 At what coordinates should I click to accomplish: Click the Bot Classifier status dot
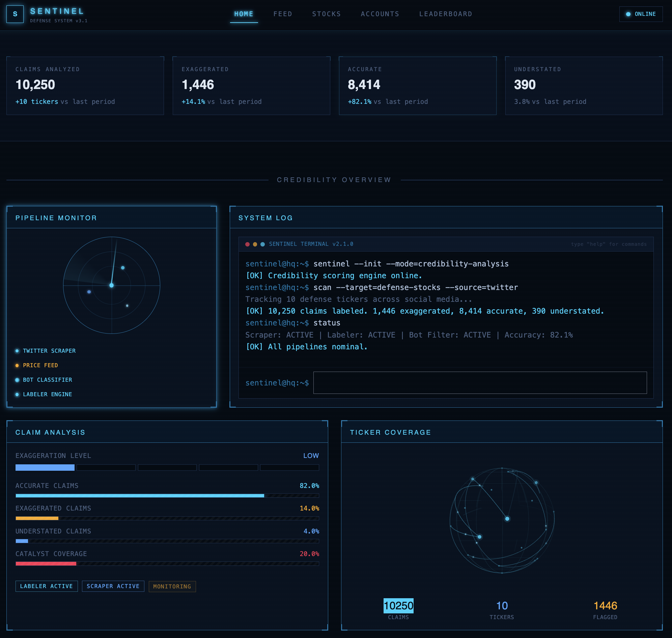pyautogui.click(x=17, y=380)
